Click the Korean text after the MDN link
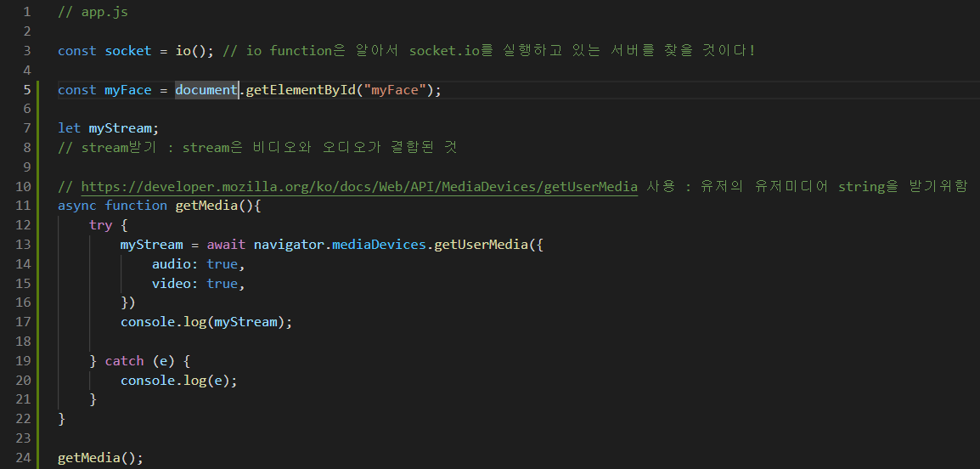This screenshot has width=980, height=469. (807, 186)
